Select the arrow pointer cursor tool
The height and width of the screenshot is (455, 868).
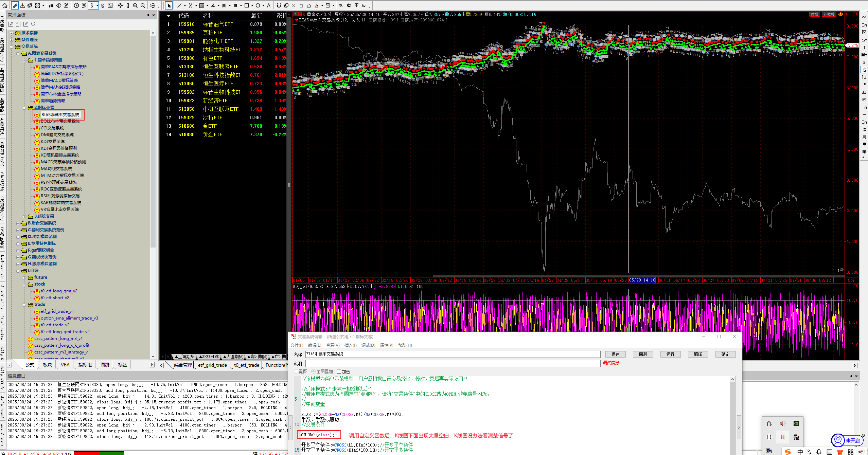[x=169, y=5]
